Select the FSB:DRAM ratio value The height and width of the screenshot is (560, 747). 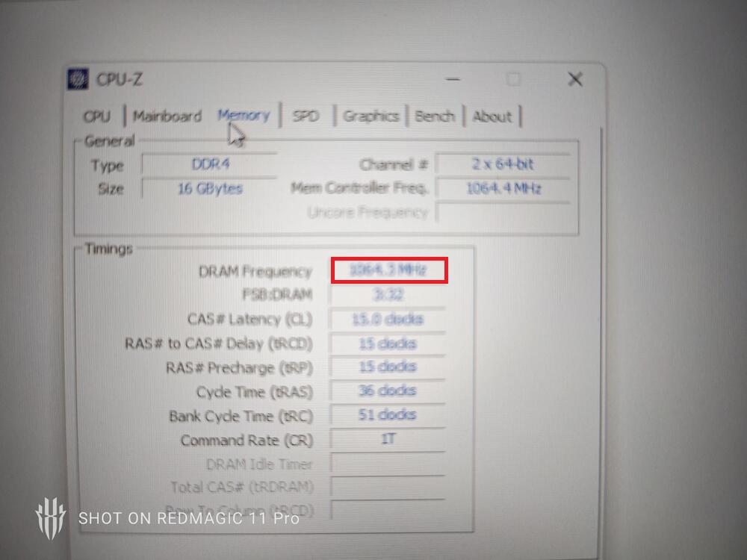[x=388, y=295]
